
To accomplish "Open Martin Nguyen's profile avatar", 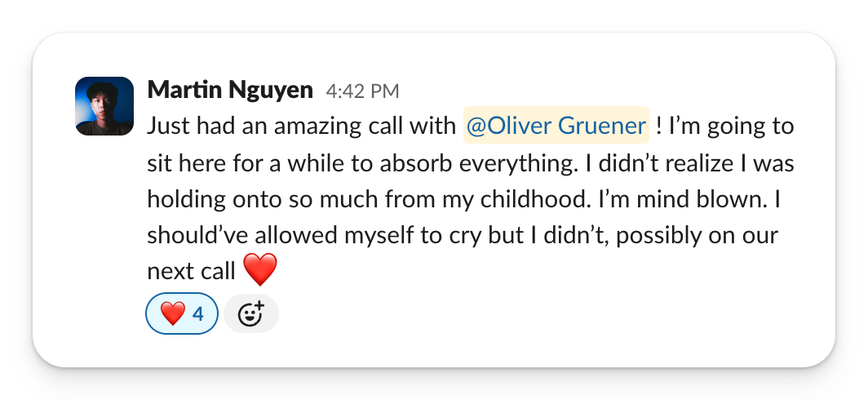I will (104, 106).
